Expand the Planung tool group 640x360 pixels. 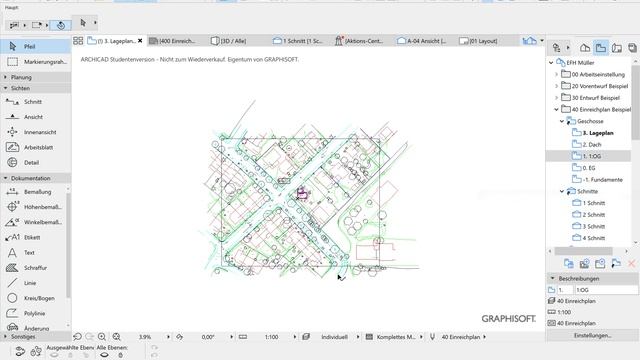click(x=6, y=77)
